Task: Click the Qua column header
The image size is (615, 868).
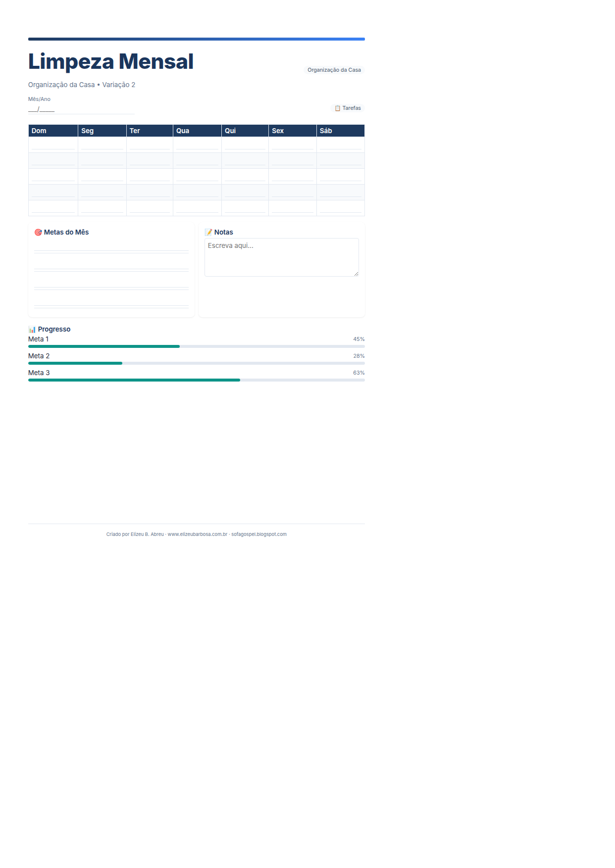Action: coord(197,131)
